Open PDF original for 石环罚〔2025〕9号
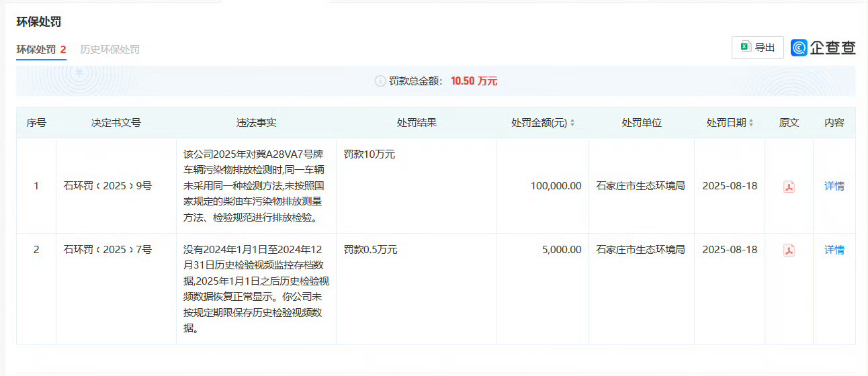Viewport: 868px width, 376px height. click(x=789, y=187)
